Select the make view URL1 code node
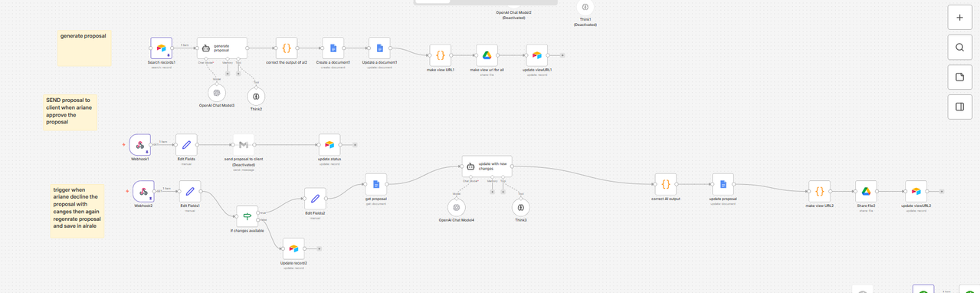The image size is (980, 293). (440, 55)
